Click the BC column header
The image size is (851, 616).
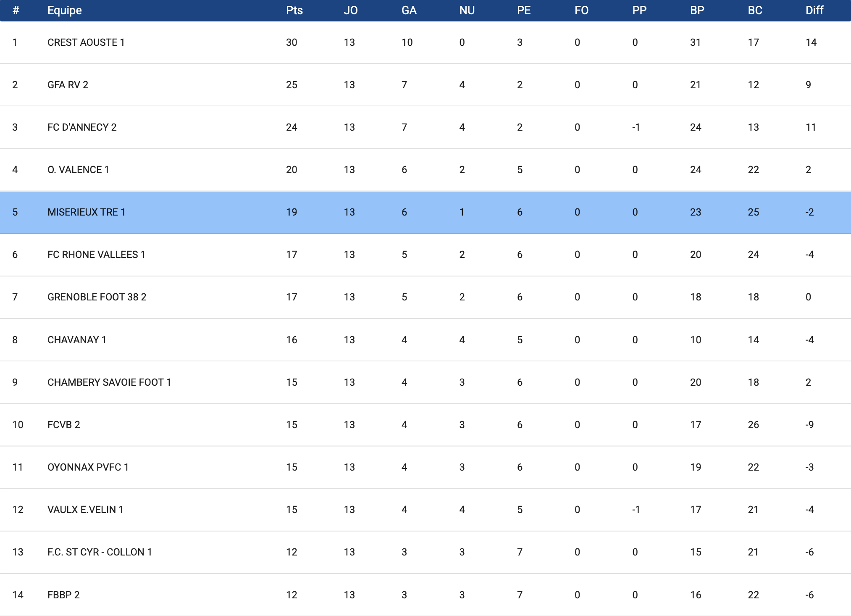(754, 11)
